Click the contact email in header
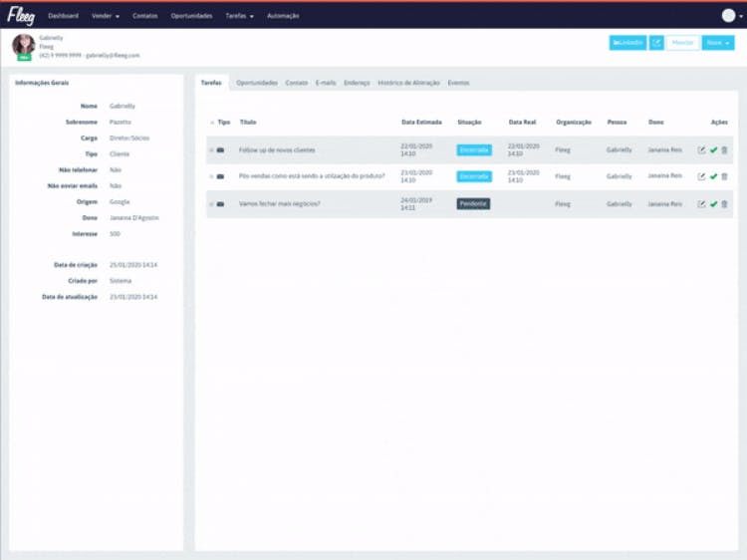This screenshot has width=747, height=560. [113, 55]
